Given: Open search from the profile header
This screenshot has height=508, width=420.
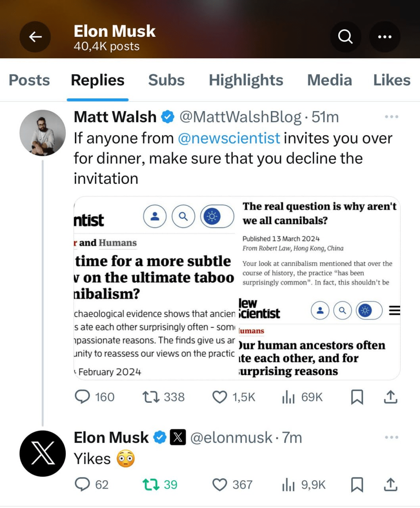Looking at the screenshot, I should coord(345,37).
